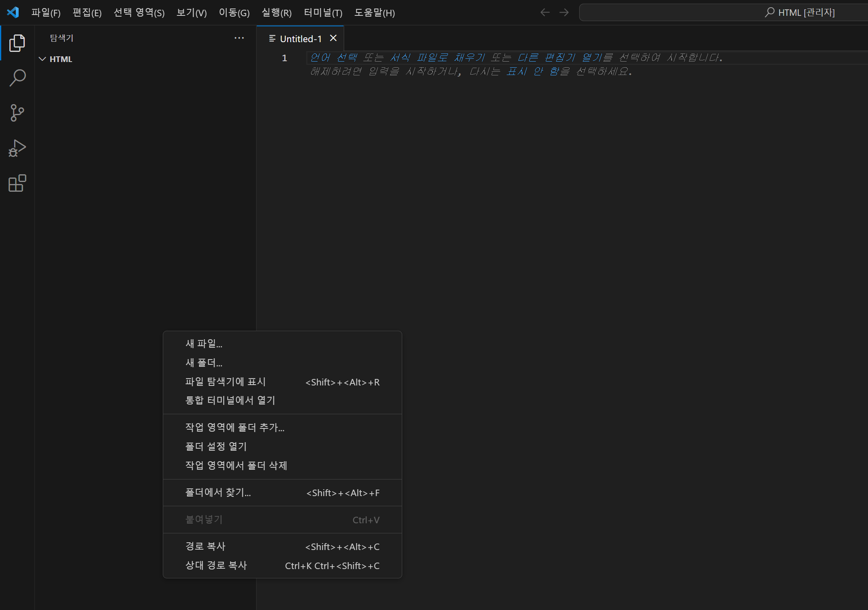
Task: Choose 새 폴더... from context menu
Action: tap(204, 363)
